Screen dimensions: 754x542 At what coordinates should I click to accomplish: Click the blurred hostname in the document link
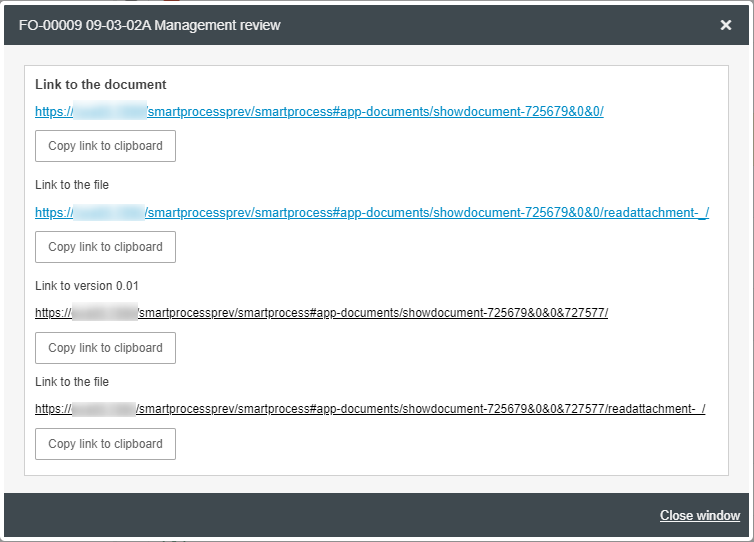(x=110, y=112)
